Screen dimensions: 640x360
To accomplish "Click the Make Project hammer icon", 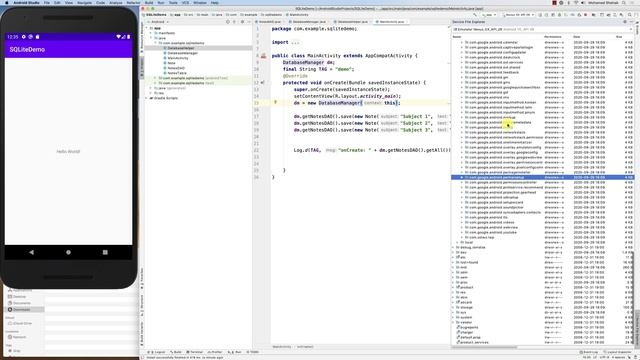I will coord(475,15).
